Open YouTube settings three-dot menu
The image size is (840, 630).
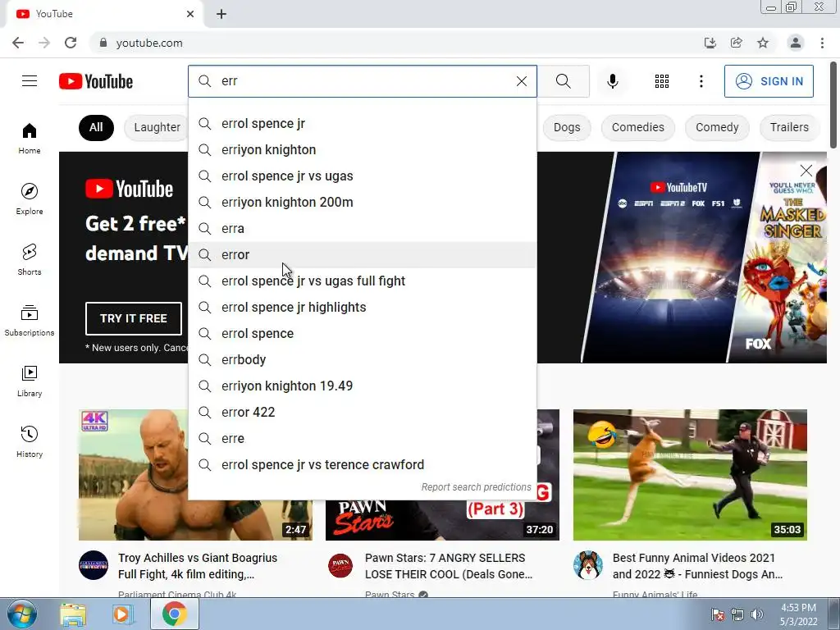tap(701, 81)
